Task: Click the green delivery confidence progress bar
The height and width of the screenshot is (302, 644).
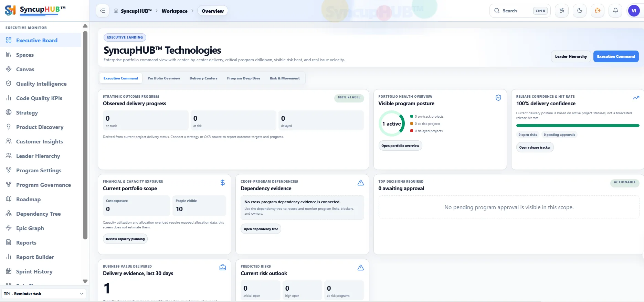Action: click(578, 126)
